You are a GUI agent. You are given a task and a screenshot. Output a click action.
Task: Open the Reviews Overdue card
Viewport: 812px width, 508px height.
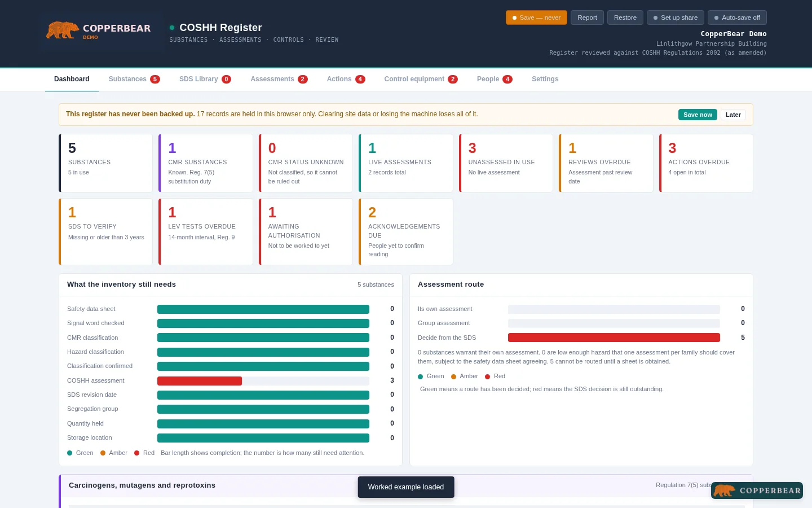coord(606,163)
